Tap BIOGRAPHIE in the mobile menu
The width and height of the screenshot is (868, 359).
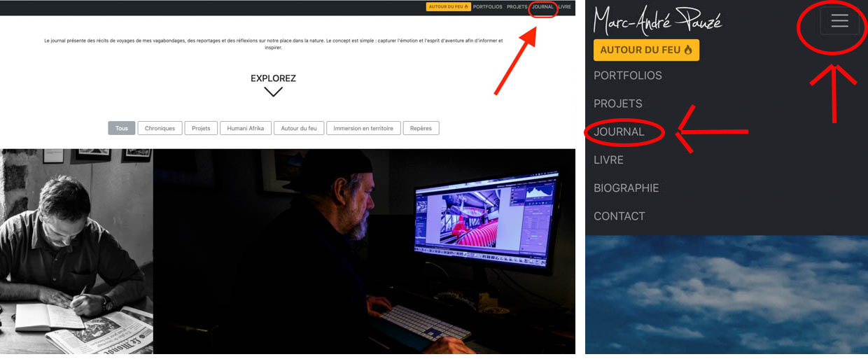point(626,188)
